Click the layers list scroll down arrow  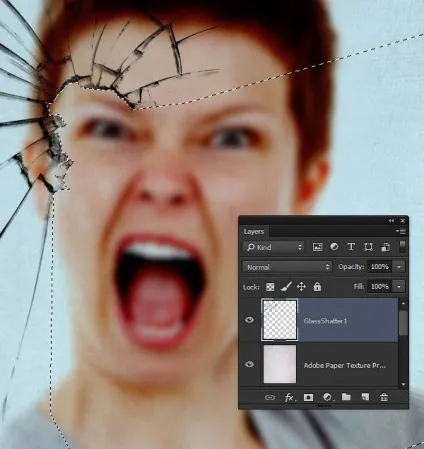point(403,384)
